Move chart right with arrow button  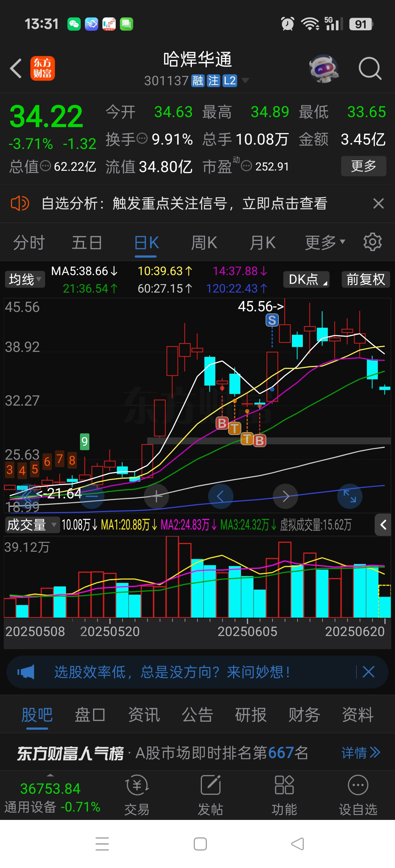click(x=285, y=496)
